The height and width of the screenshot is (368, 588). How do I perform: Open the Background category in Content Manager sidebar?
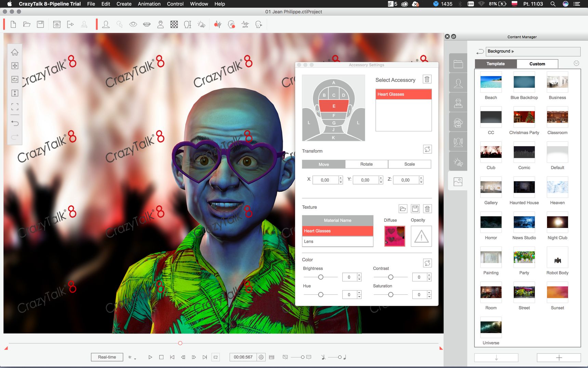point(458,181)
